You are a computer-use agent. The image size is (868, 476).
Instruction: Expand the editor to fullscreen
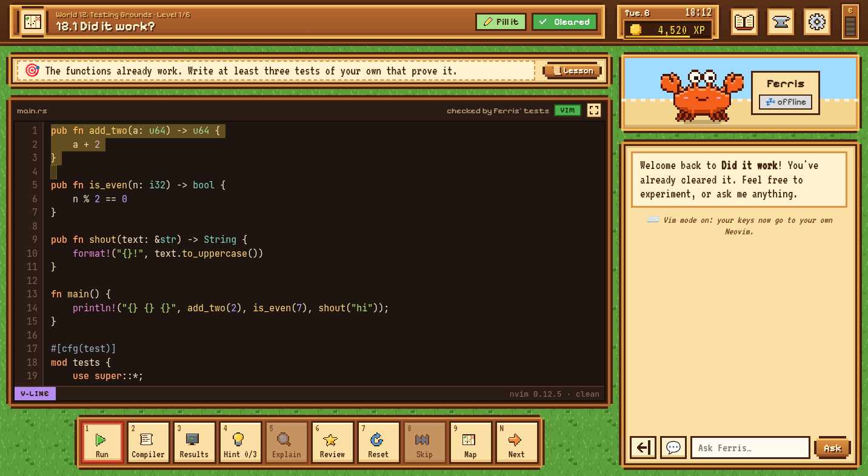pos(594,110)
